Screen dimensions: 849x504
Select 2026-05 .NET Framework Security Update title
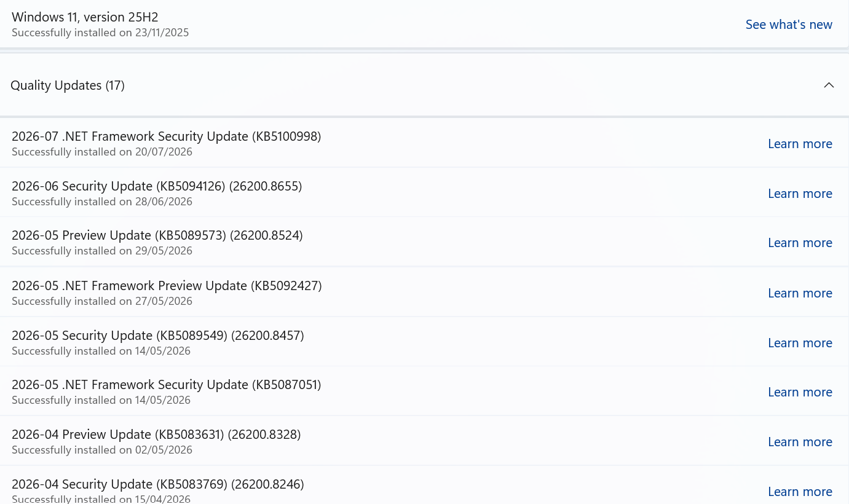(166, 385)
